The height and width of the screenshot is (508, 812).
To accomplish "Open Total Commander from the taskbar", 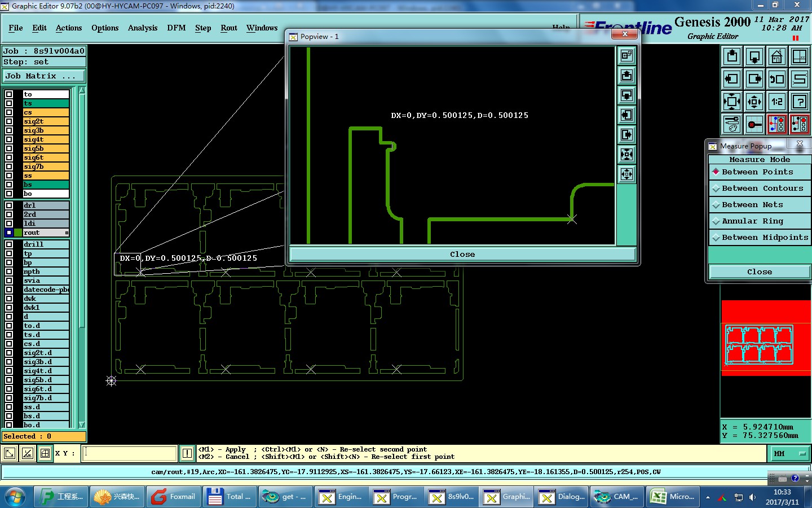I will tap(229, 497).
